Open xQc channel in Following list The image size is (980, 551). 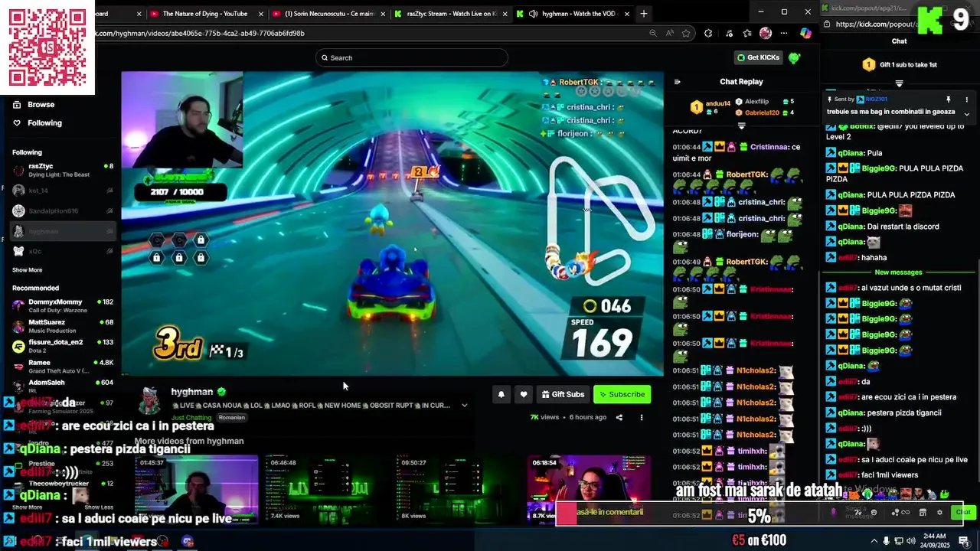[x=63, y=251]
